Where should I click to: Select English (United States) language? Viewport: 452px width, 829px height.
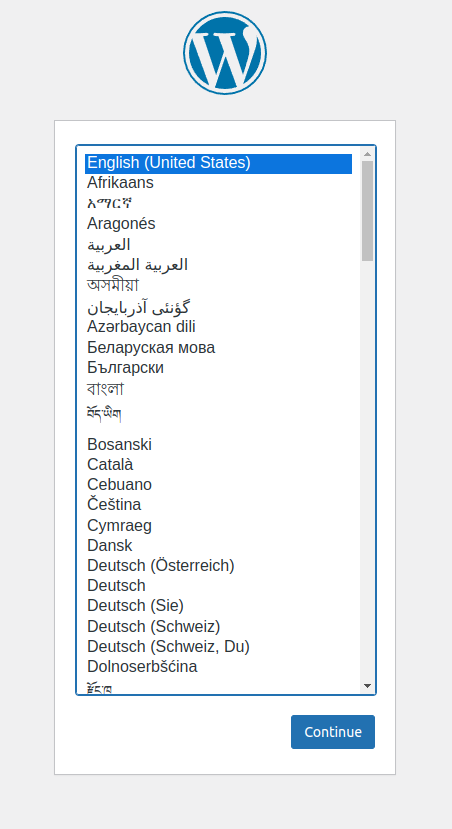coord(218,163)
